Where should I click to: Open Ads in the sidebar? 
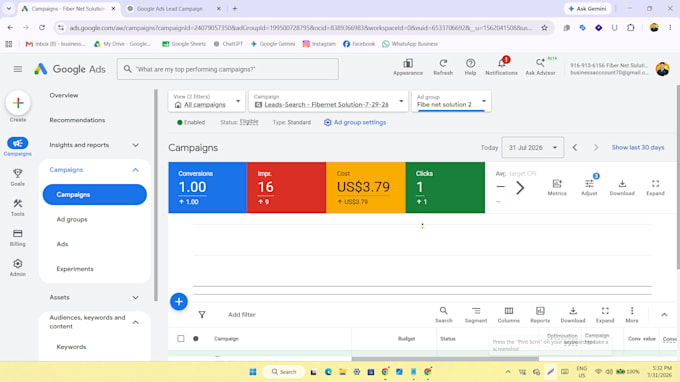pyautogui.click(x=62, y=244)
